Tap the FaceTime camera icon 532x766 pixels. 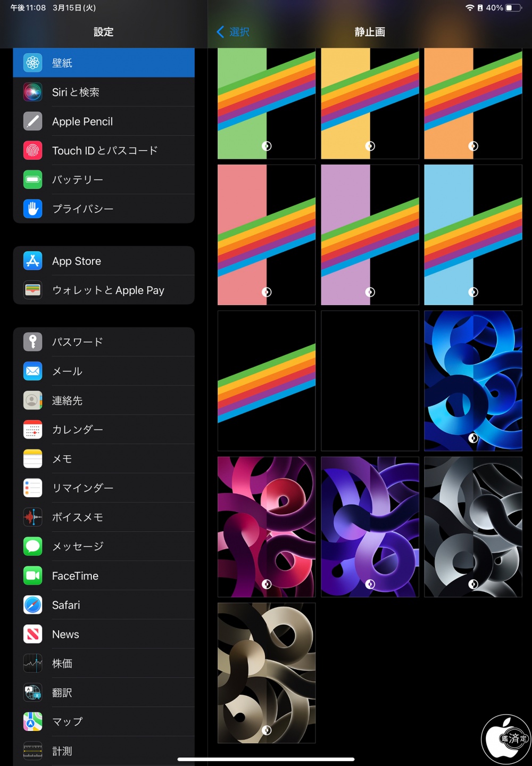tap(32, 575)
